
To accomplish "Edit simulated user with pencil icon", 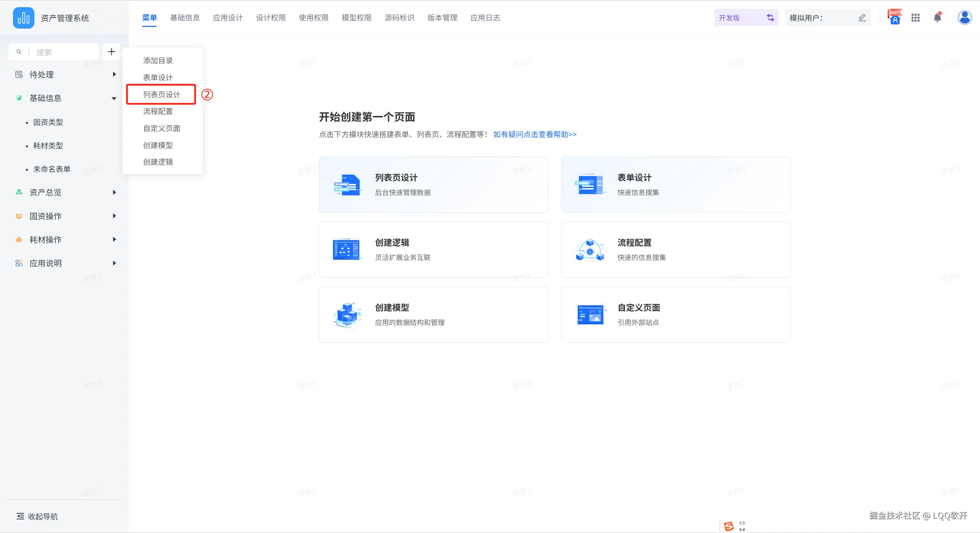I will click(862, 18).
